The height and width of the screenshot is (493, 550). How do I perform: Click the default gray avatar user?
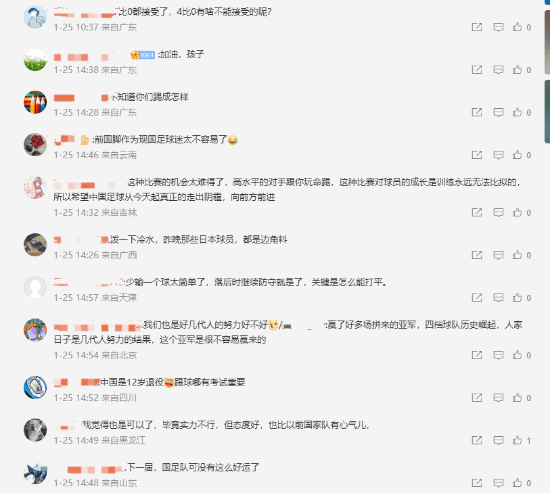pos(35,287)
